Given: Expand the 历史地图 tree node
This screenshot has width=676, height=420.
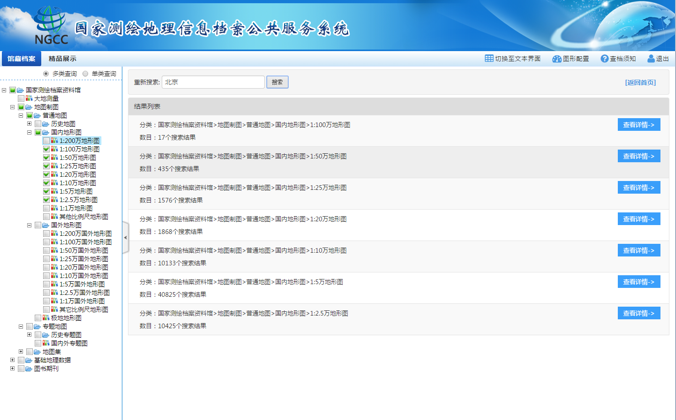Looking at the screenshot, I should pyautogui.click(x=29, y=124).
